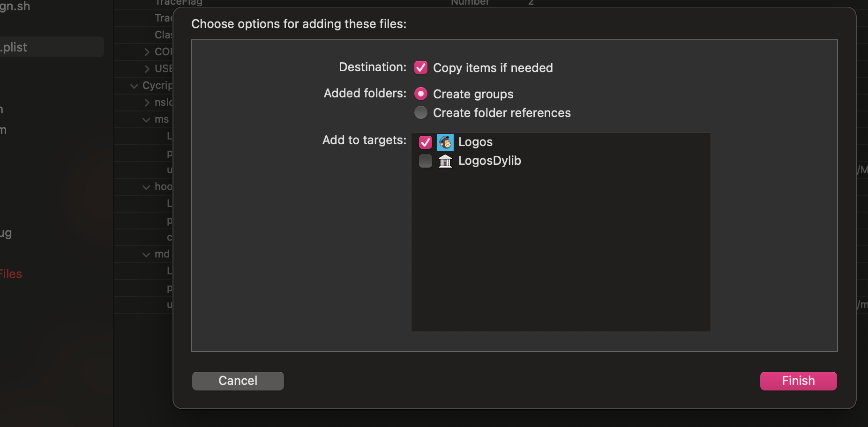The image size is (868, 427).
Task: Uncheck the Logos target checkbox
Action: (426, 142)
